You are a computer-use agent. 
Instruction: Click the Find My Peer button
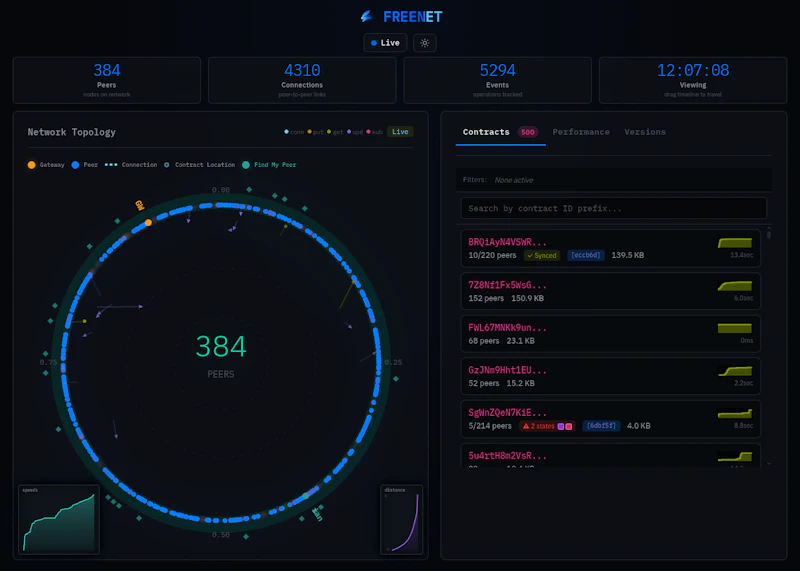tap(269, 165)
